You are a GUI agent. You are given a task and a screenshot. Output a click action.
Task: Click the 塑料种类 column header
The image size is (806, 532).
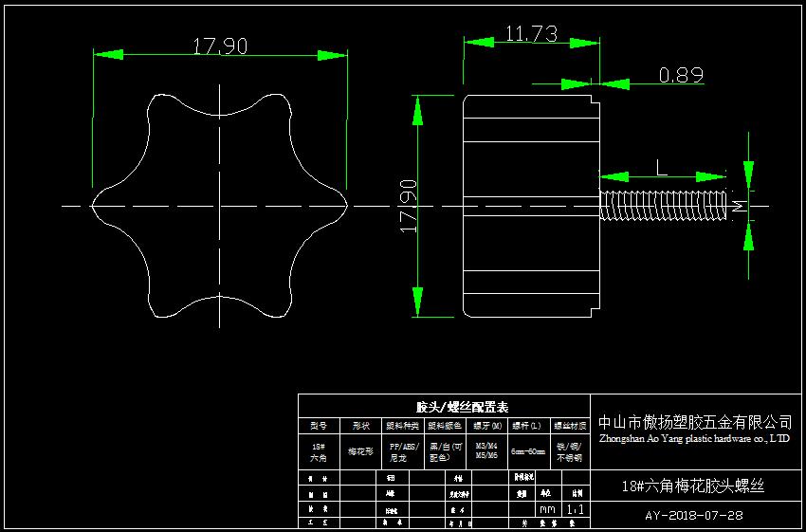pos(402,426)
